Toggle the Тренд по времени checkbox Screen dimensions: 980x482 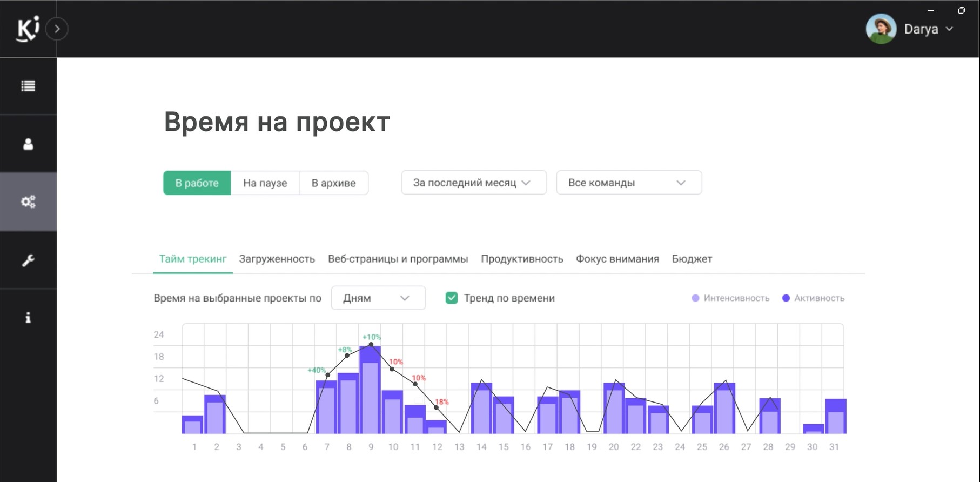tap(452, 298)
